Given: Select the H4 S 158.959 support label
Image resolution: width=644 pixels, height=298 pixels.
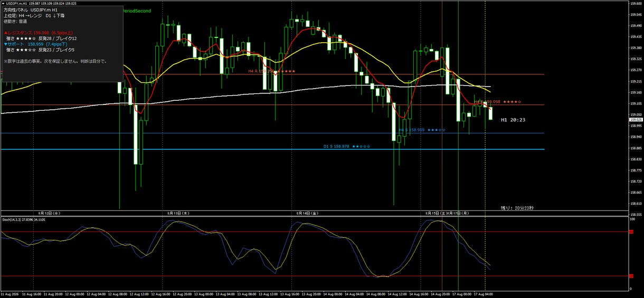Looking at the screenshot, I should coord(422,130).
